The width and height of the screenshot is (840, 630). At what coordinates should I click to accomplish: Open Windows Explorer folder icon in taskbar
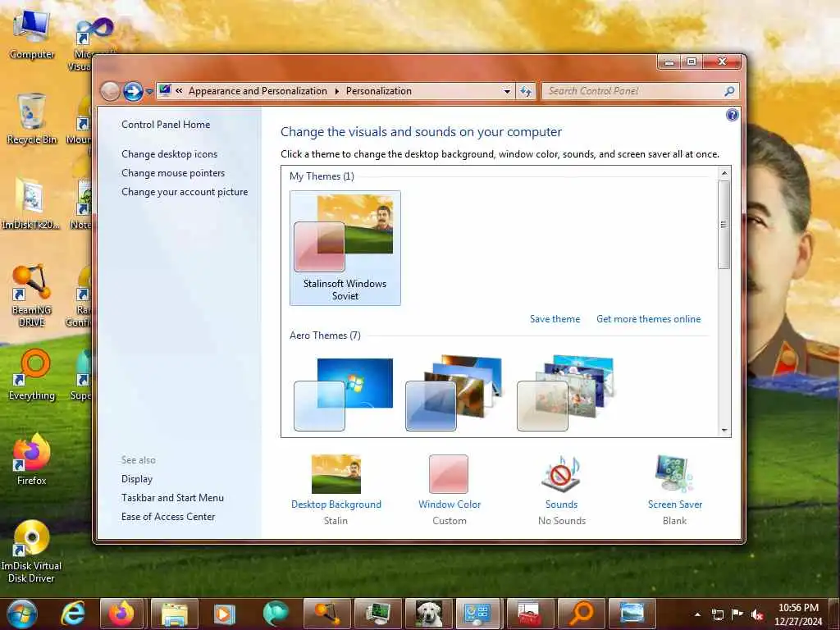pos(174,614)
